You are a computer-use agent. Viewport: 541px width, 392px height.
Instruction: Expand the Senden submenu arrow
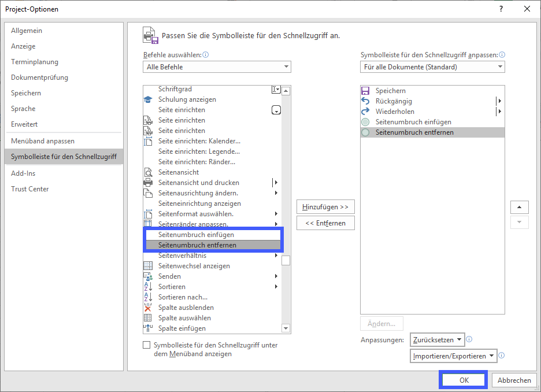(276, 276)
